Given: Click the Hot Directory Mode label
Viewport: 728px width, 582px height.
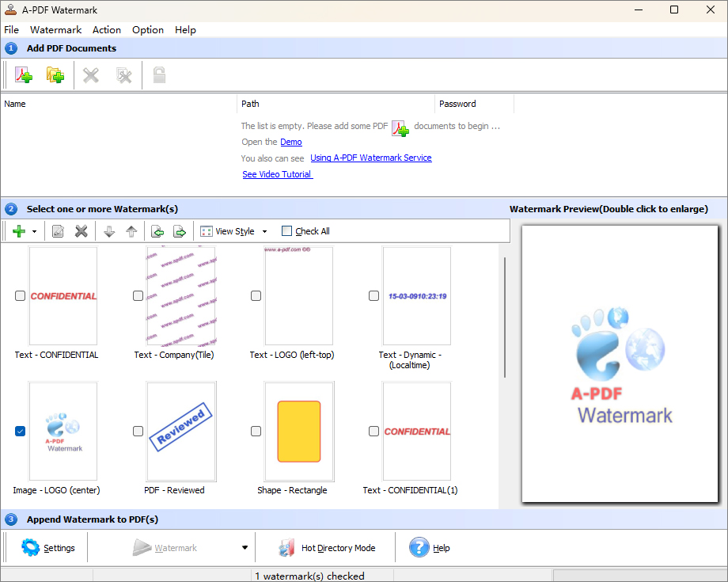Looking at the screenshot, I should click(339, 548).
